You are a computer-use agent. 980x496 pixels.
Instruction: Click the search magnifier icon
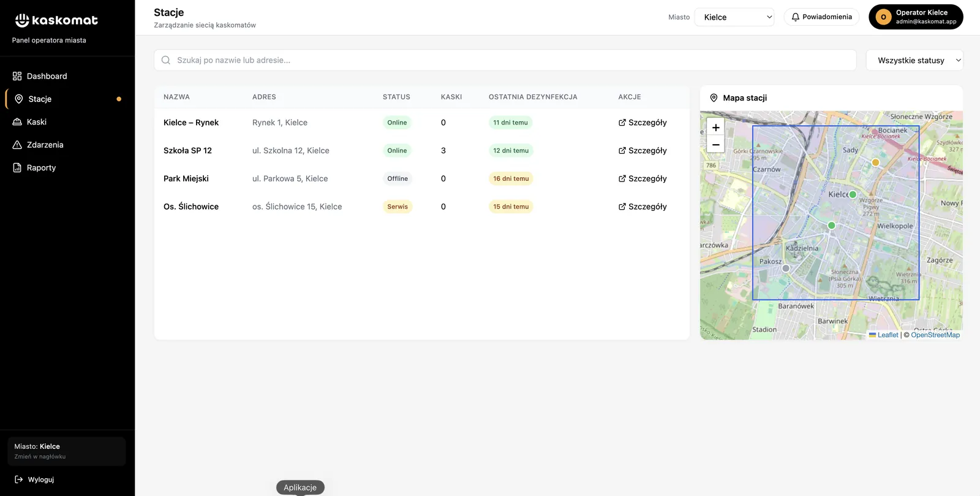pyautogui.click(x=166, y=60)
